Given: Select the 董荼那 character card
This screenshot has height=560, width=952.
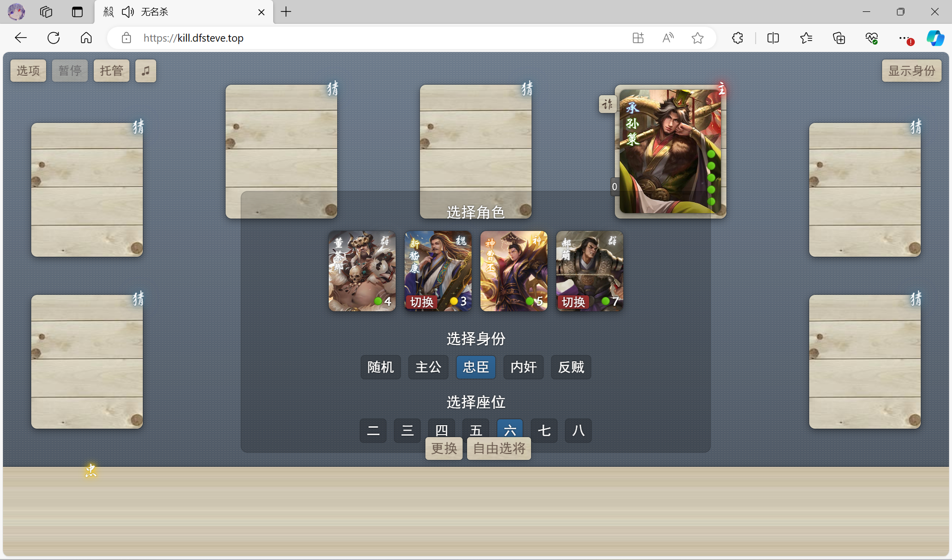Looking at the screenshot, I should tap(362, 271).
